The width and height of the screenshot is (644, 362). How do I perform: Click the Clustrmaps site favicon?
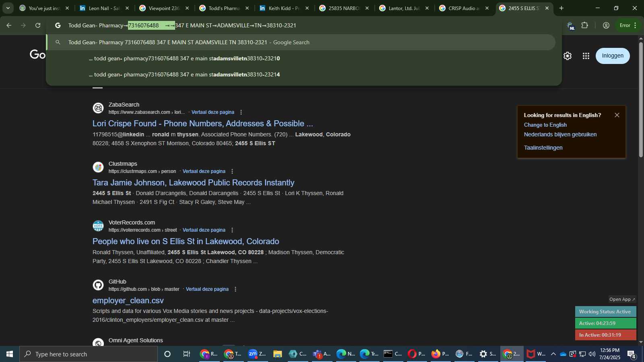[98, 167]
